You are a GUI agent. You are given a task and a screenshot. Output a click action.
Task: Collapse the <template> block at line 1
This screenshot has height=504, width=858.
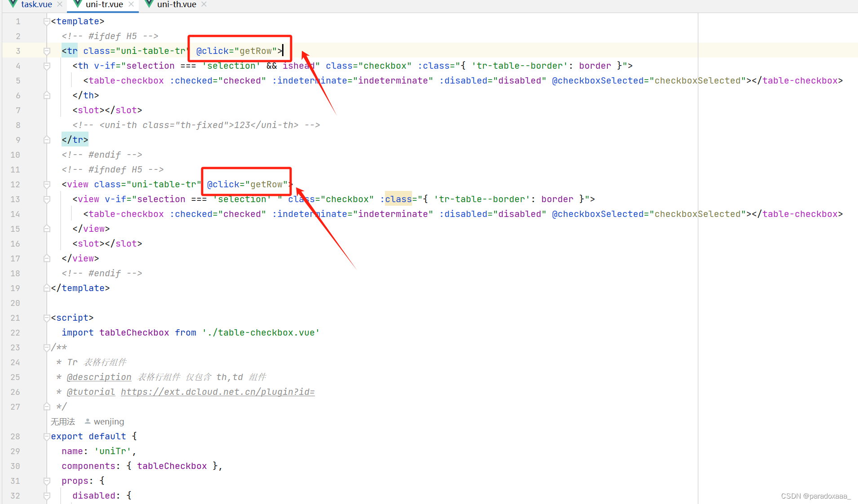point(47,22)
